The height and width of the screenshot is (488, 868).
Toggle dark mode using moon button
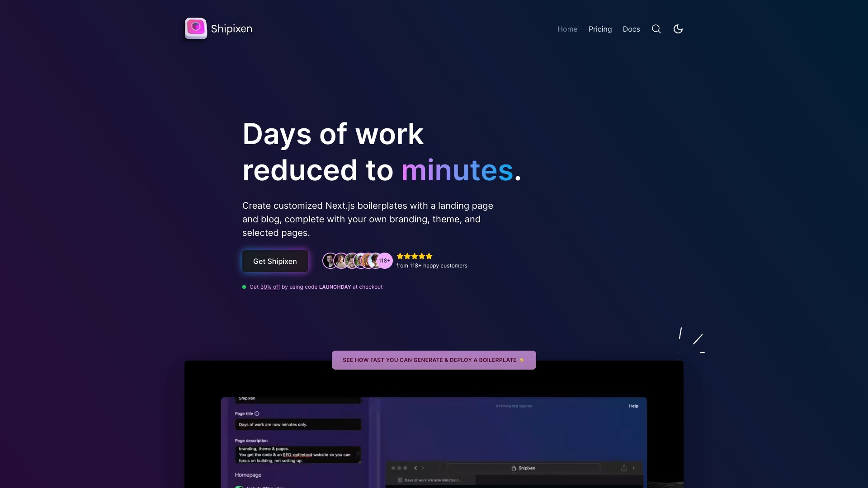tap(678, 28)
